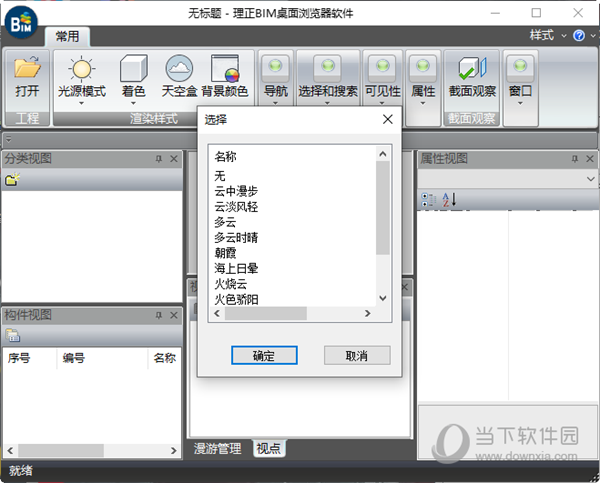The width and height of the screenshot is (600, 483).
Task: Open the 属性 properties group
Action: click(x=423, y=77)
